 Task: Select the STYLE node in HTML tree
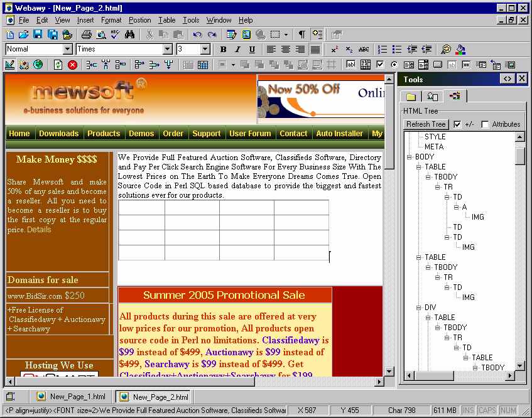[x=435, y=137]
